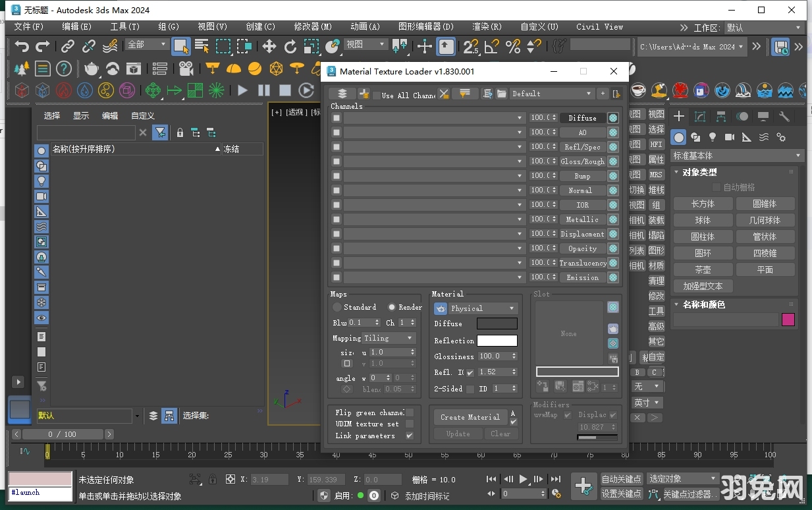Click the teapot render setup icon

[92, 69]
